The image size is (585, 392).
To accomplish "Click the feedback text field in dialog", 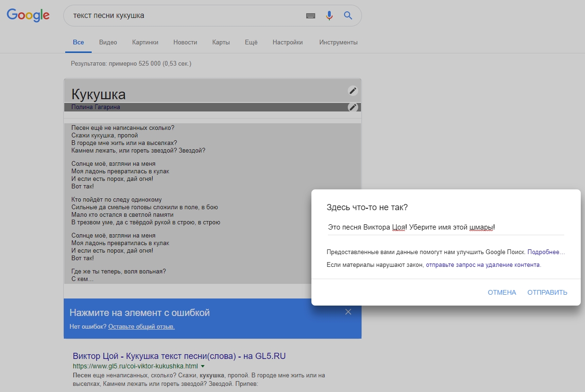I will click(x=446, y=227).
